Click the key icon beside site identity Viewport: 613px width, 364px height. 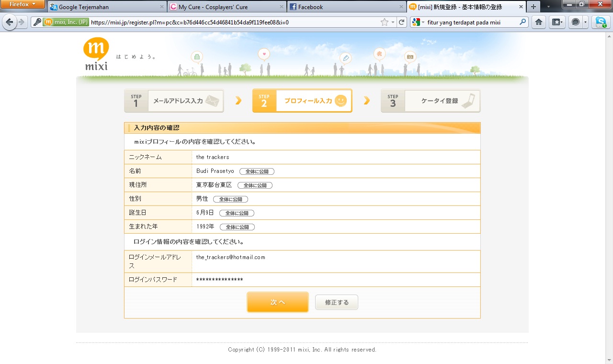click(37, 22)
